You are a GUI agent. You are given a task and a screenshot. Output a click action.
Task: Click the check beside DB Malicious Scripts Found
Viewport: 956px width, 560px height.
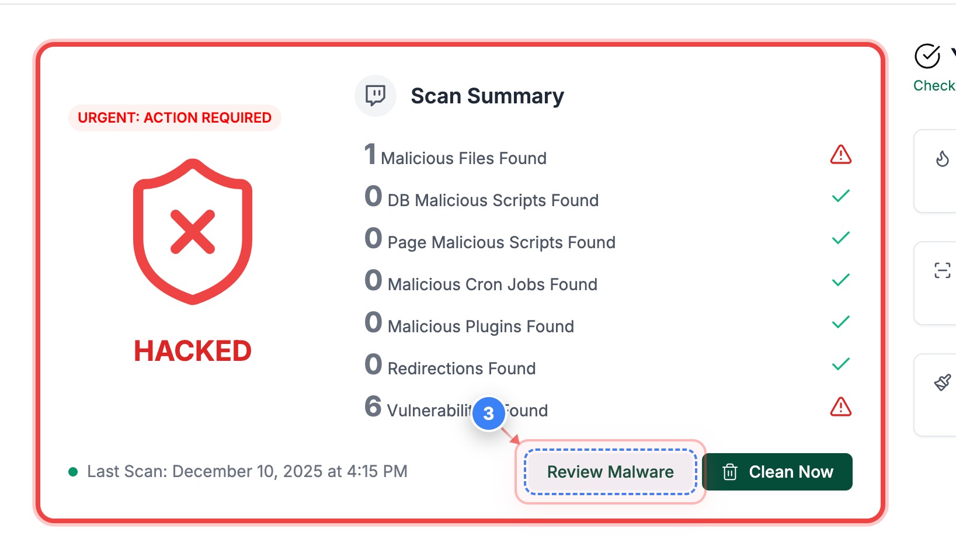click(841, 196)
